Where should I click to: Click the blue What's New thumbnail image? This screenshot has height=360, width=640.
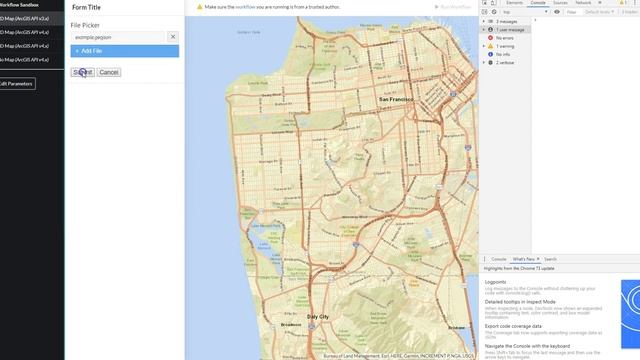point(630,314)
